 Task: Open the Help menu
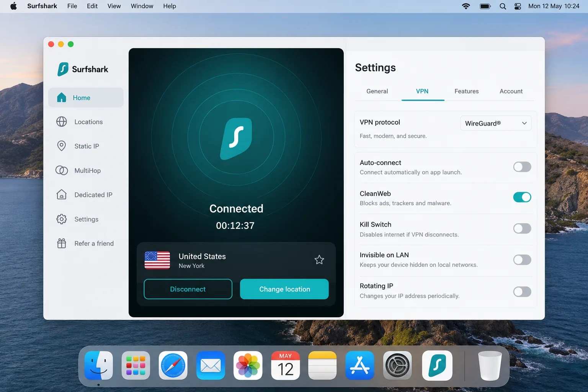click(170, 6)
